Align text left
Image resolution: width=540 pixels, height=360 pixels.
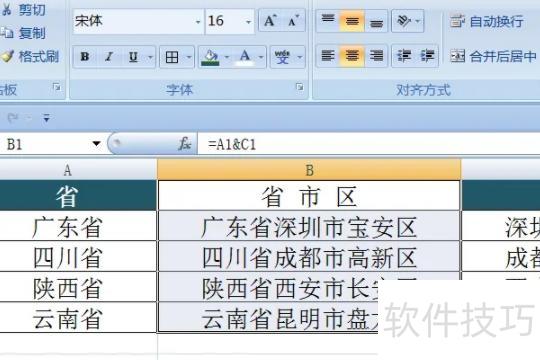pos(328,56)
